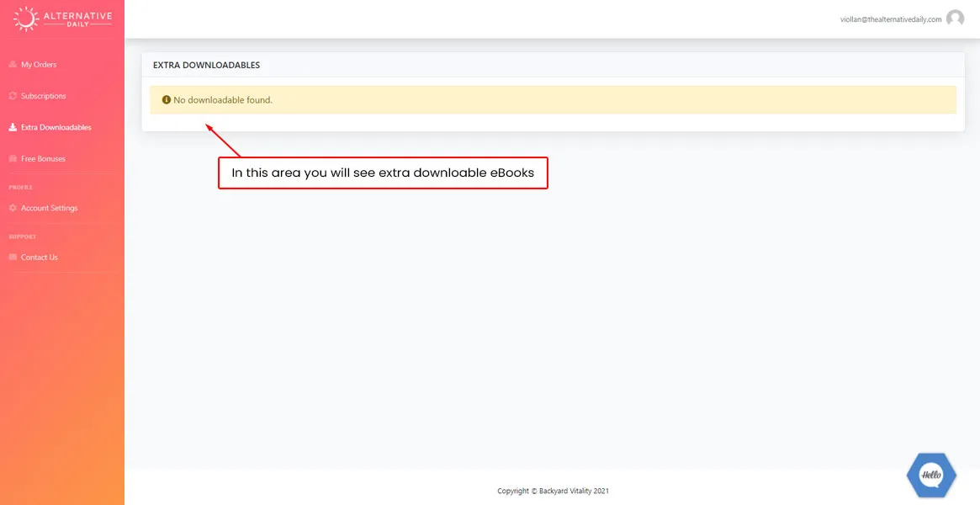Click the user avatar icon

pos(955,19)
